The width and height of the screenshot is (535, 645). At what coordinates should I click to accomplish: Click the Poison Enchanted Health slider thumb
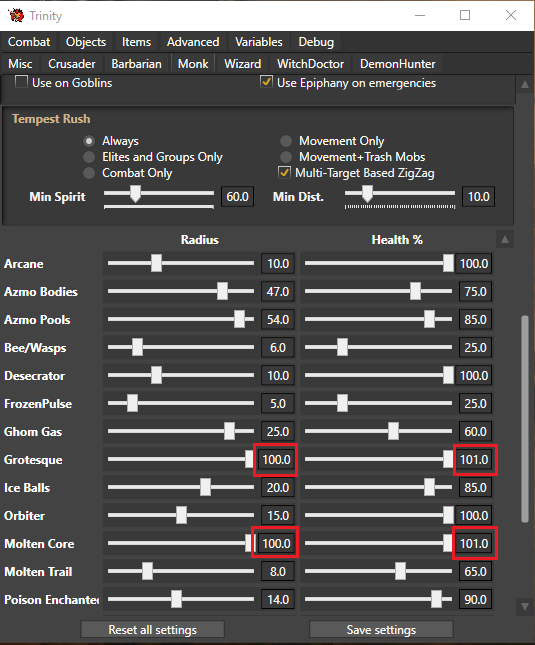[x=436, y=599]
